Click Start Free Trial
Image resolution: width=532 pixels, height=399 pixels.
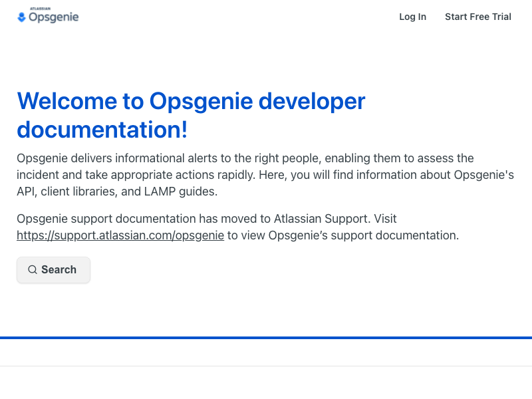[x=478, y=17]
